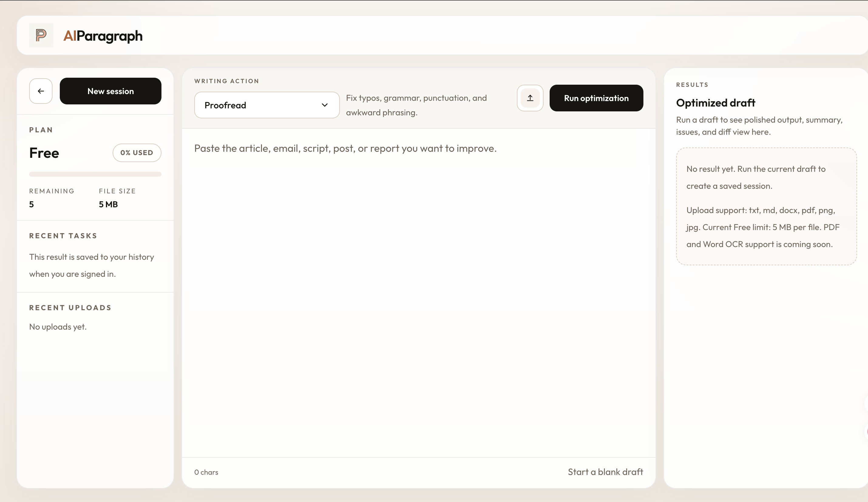
Task: Click the 0 chars counter
Action: pos(206,472)
